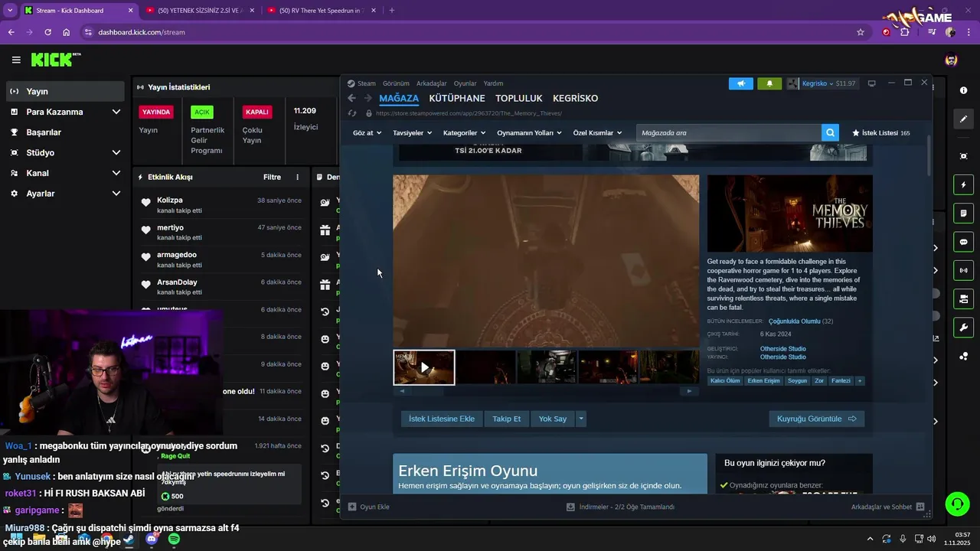Click the broadcast signal icon in right sidebar
The height and width of the screenshot is (551, 980).
click(963, 270)
